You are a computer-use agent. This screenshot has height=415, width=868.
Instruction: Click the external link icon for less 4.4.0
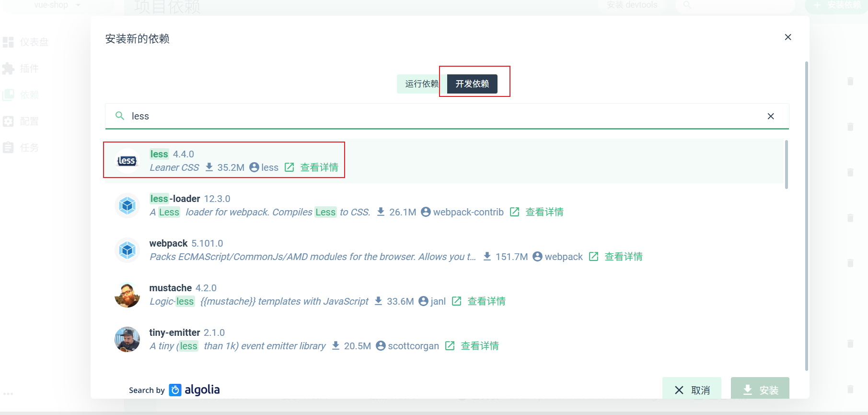289,167
